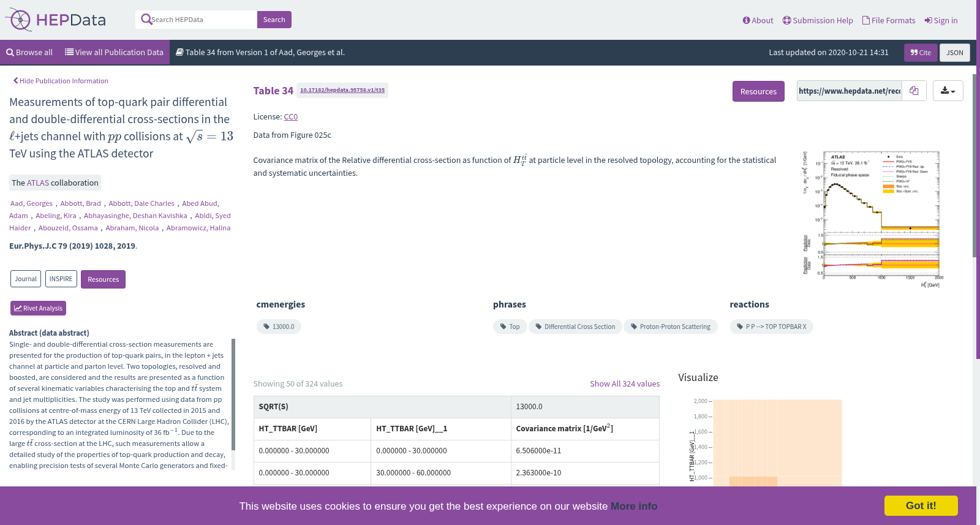Click the HEPData logo

tap(56, 20)
